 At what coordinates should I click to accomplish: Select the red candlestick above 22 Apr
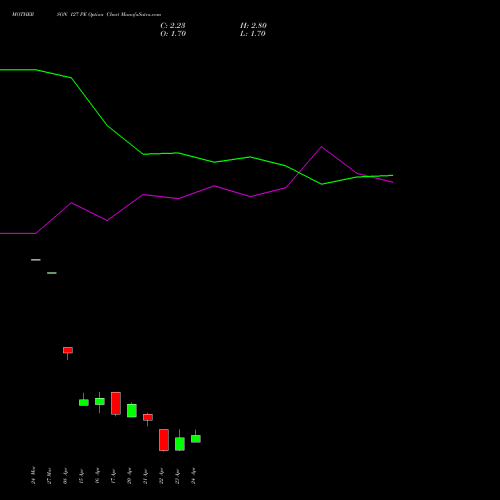[x=164, y=440]
